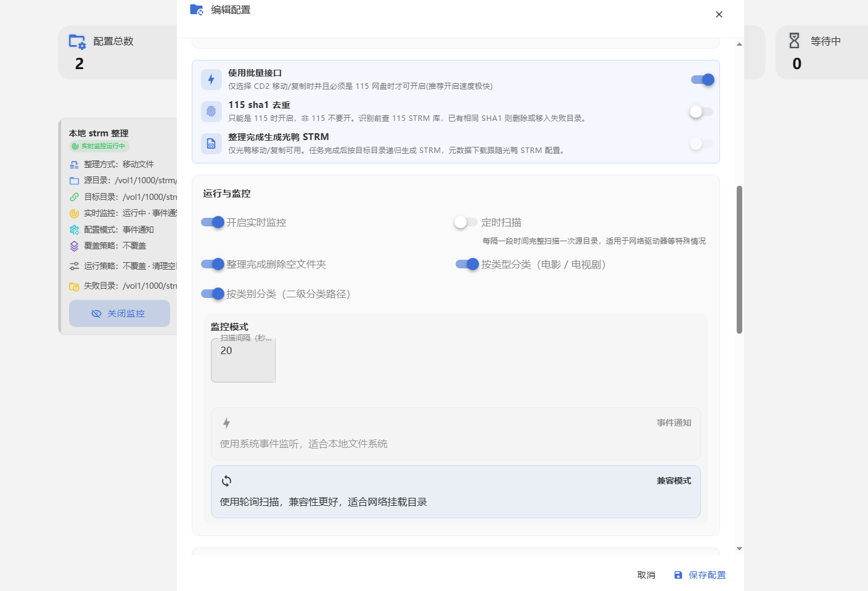Click 保存配置 to save settings
Image resolution: width=868 pixels, height=591 pixels.
coord(700,575)
